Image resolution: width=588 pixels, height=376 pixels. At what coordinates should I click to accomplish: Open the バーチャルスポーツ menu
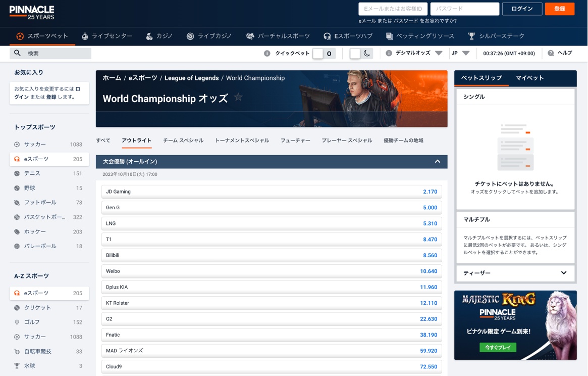[278, 36]
